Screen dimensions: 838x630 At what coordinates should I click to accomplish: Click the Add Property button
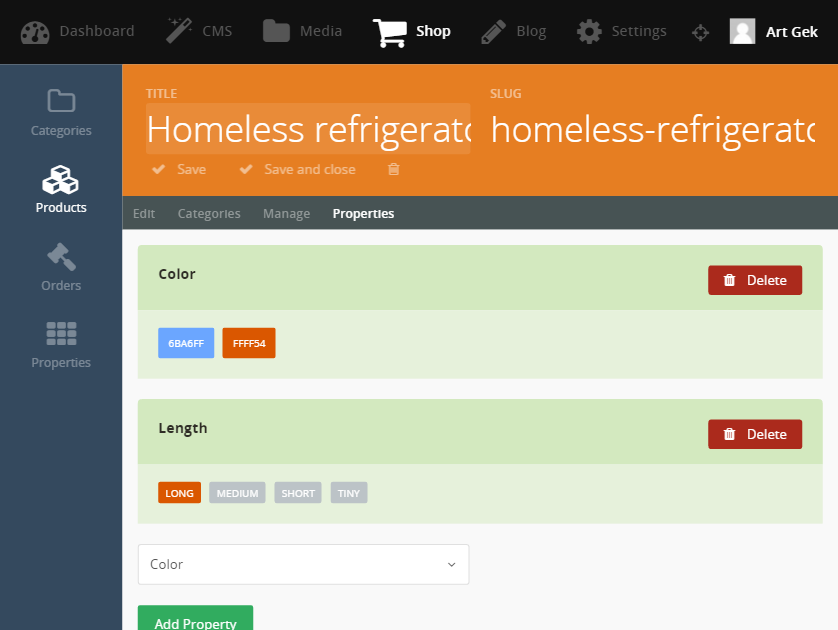195,619
